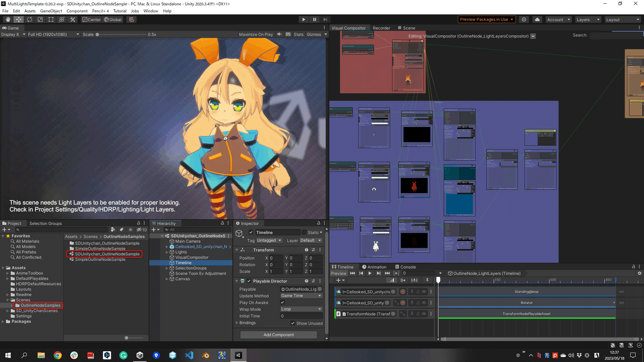644x362 pixels.
Task: Switch to the Recorder tab
Action: click(x=382, y=28)
